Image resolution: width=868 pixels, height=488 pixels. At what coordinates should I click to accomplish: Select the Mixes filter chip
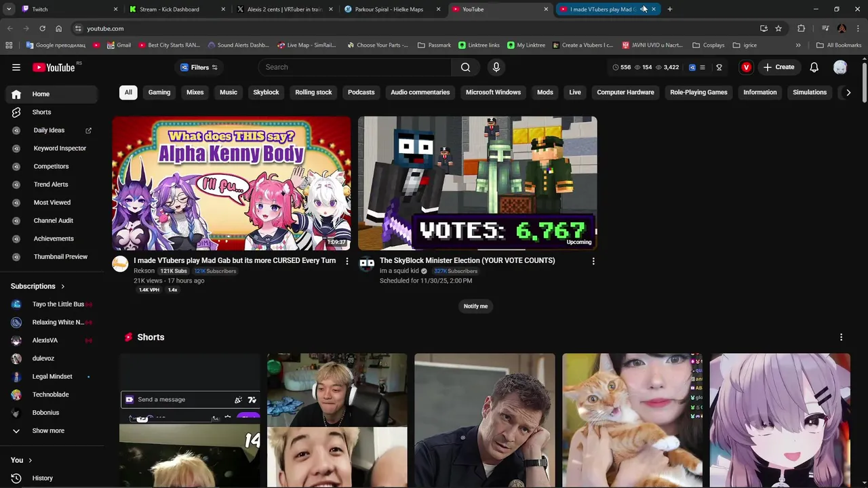pos(195,92)
